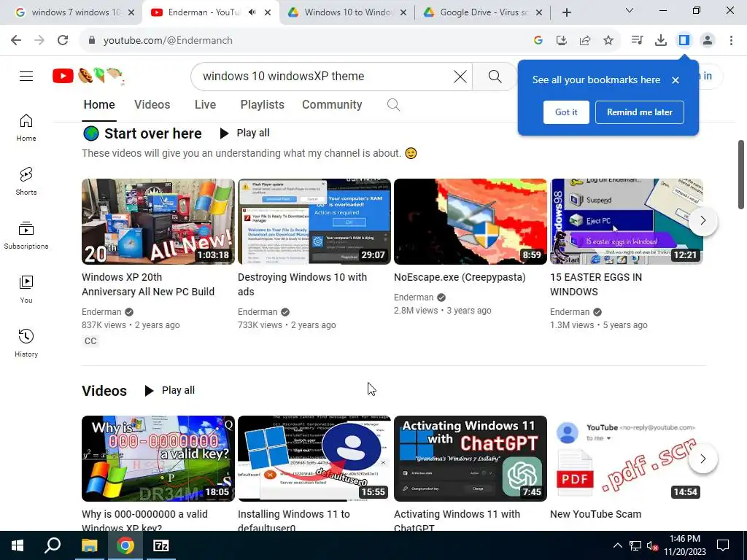Open the Chrome profile avatar
Viewport: 747px width, 560px height.
click(x=708, y=41)
